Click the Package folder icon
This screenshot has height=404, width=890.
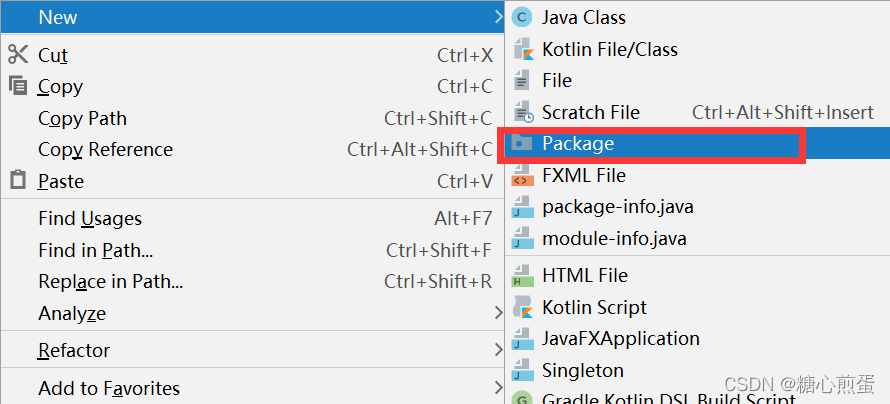pyautogui.click(x=521, y=143)
